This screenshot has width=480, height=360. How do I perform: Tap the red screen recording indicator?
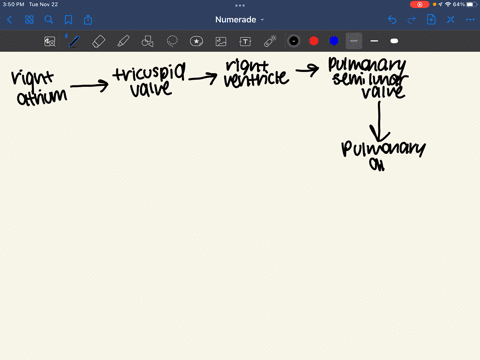pos(420,4)
